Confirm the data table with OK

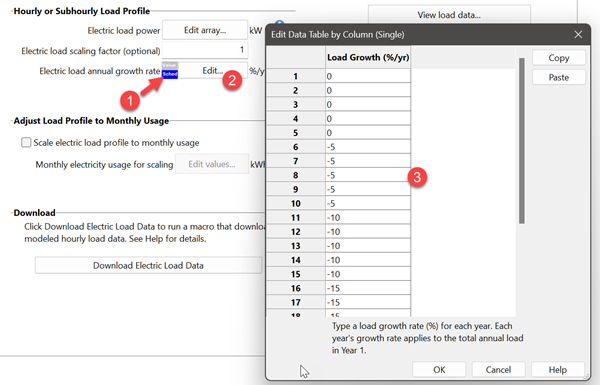439,369
